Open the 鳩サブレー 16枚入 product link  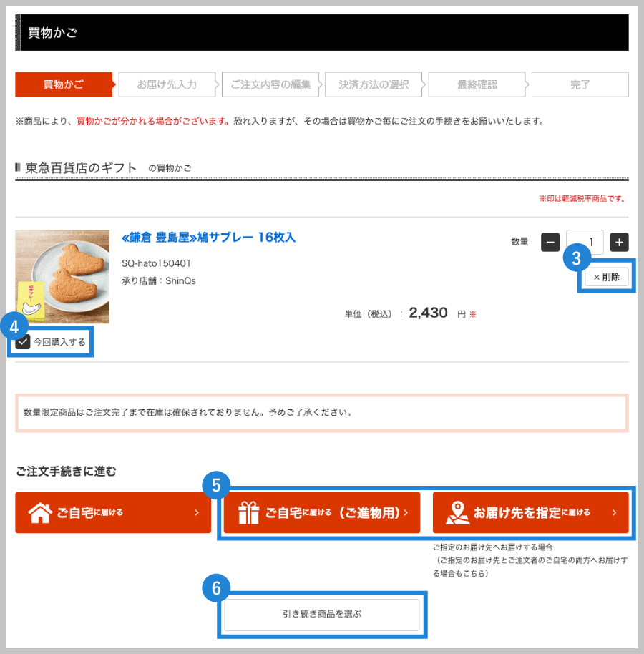pyautogui.click(x=208, y=238)
